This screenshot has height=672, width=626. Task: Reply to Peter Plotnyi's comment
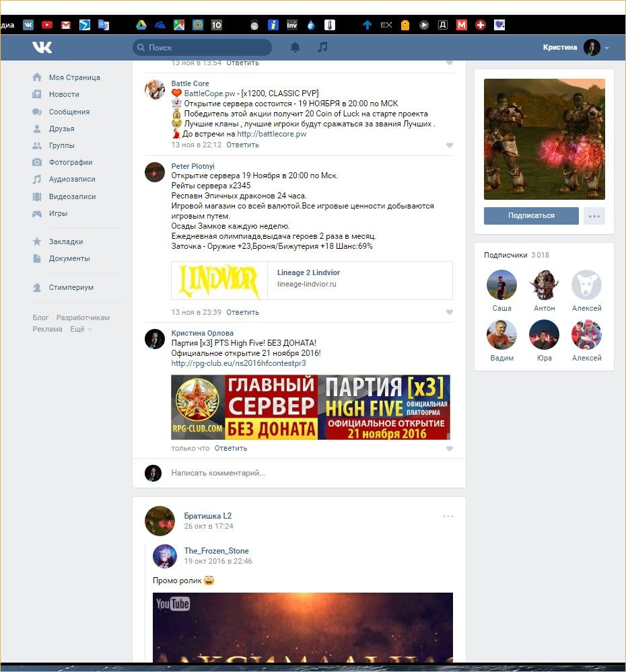[x=243, y=312]
